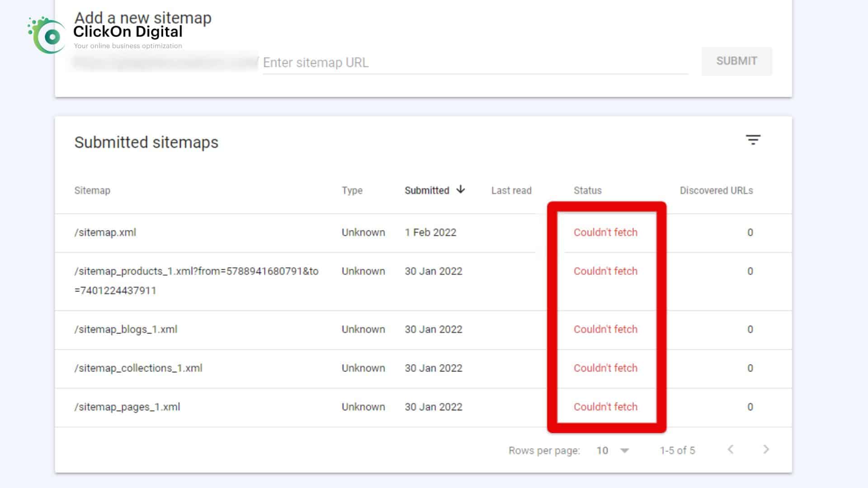Sort by Last read column header
868x488 pixels.
(x=511, y=190)
